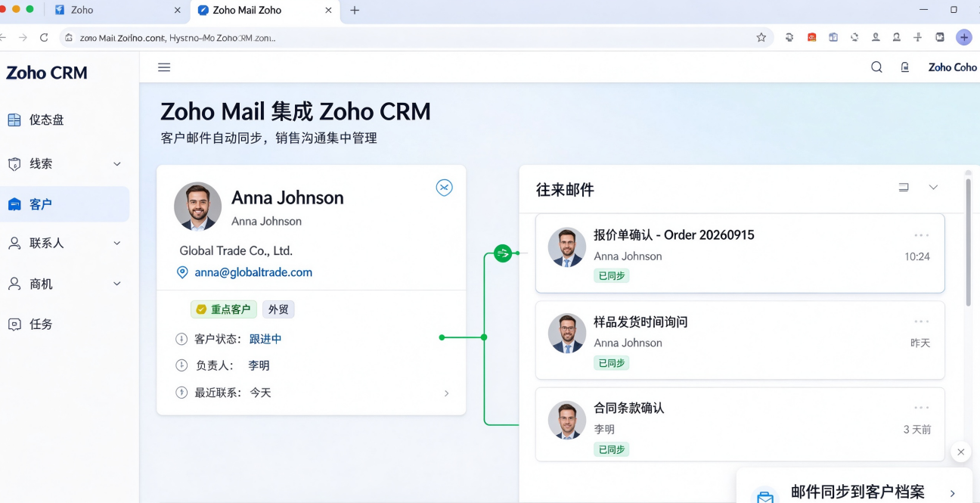Click the 任务 icon in the sidebar
This screenshot has height=503, width=980.
[14, 324]
